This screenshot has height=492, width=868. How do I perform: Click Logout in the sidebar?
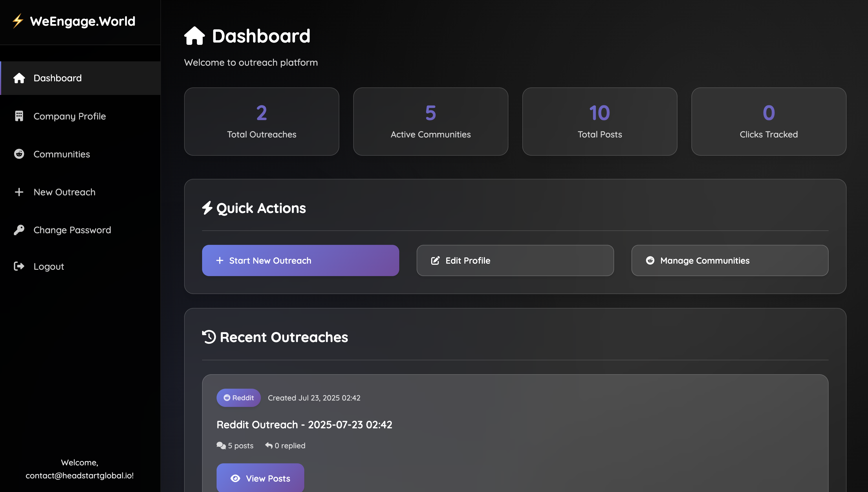[x=80, y=266]
